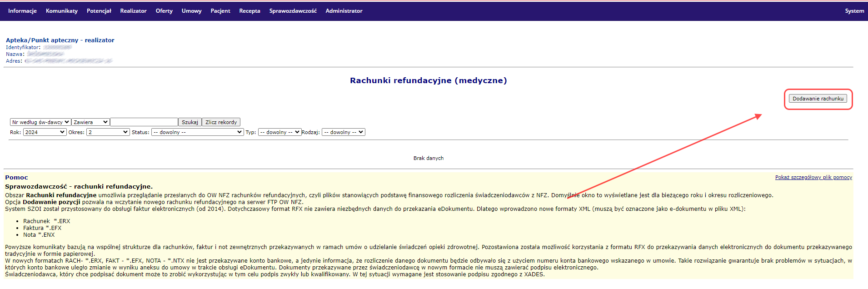Viewport: 868px width, 289px height.
Task: Open the Administrator menu
Action: [344, 11]
